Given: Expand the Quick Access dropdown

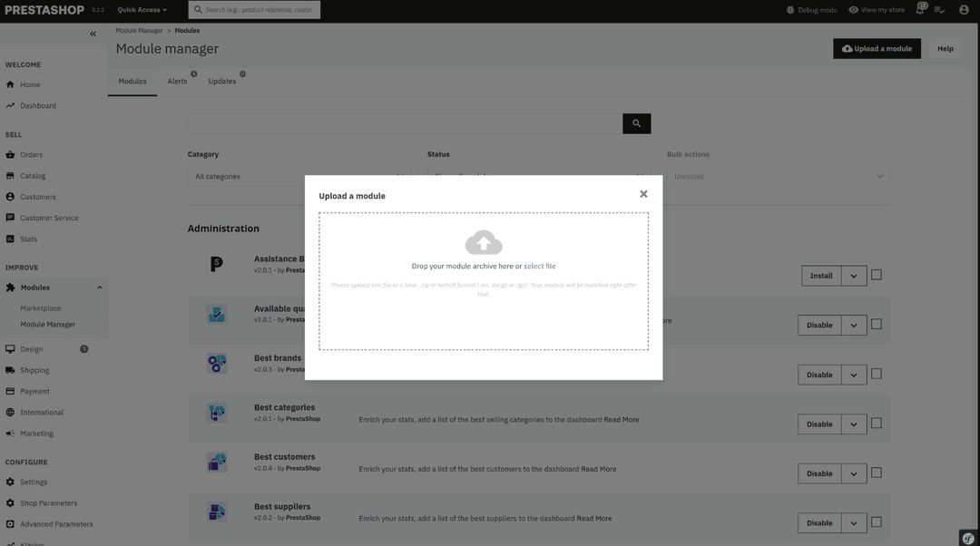Looking at the screenshot, I should tap(142, 10).
